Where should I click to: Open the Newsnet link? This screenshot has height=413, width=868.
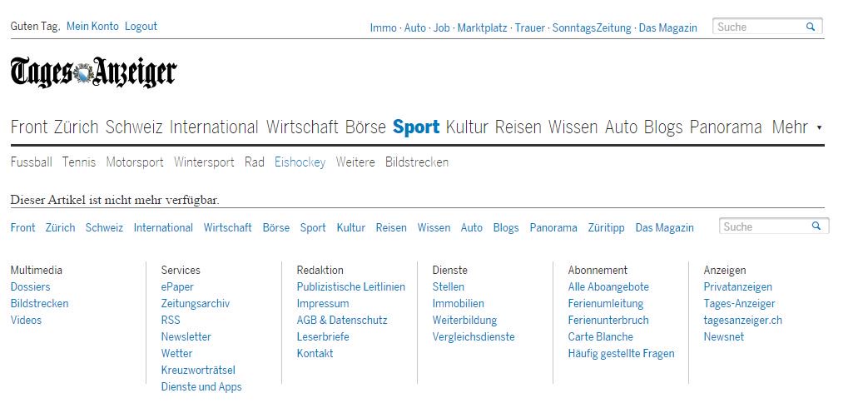point(723,336)
